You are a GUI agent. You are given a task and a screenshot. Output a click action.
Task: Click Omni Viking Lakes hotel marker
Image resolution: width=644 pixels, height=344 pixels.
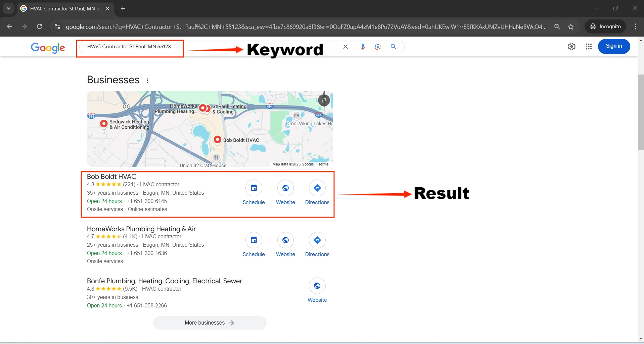point(296,116)
